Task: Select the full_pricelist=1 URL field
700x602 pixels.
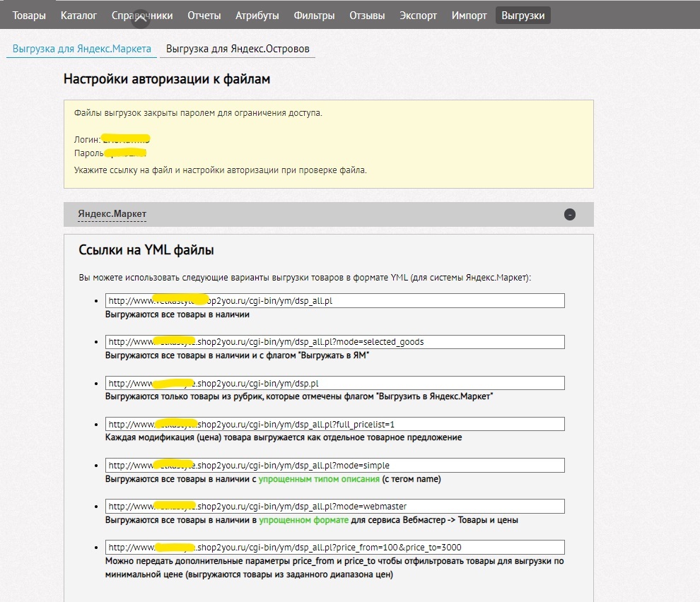Action: 335,425
